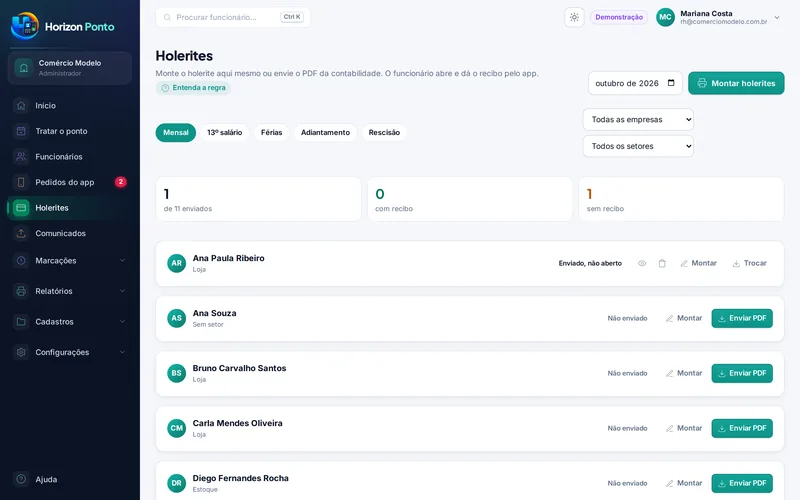Toggle the light/dark theme sun icon

[574, 17]
